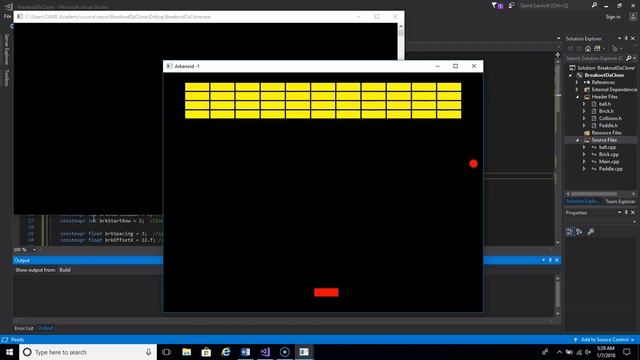The width and height of the screenshot is (640, 360).
Task: Click the Quick Launch magnifier icon
Action: 594,5
